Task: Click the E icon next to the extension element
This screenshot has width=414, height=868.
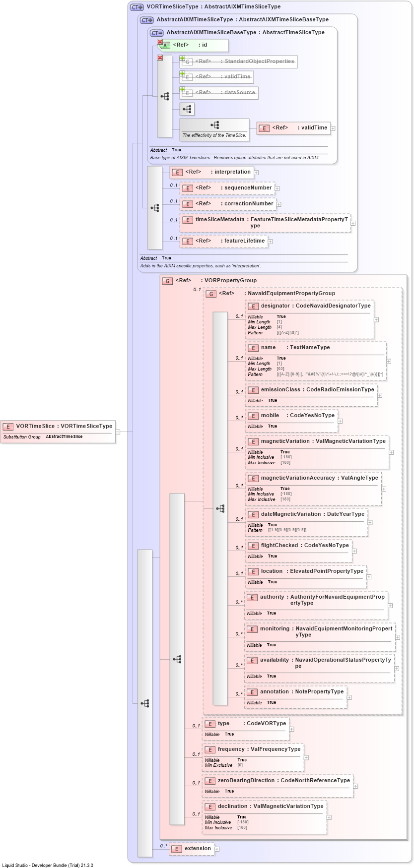Action: pos(177,849)
